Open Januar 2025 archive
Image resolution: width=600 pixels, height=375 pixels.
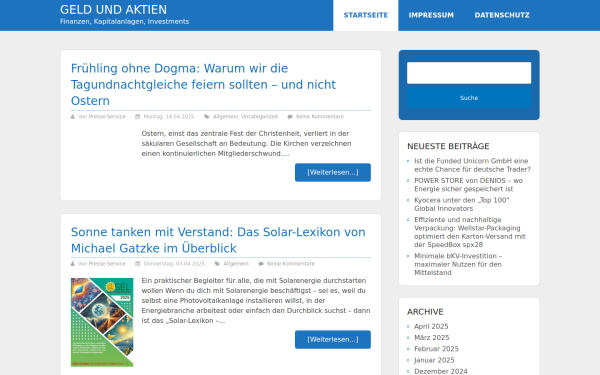434,360
